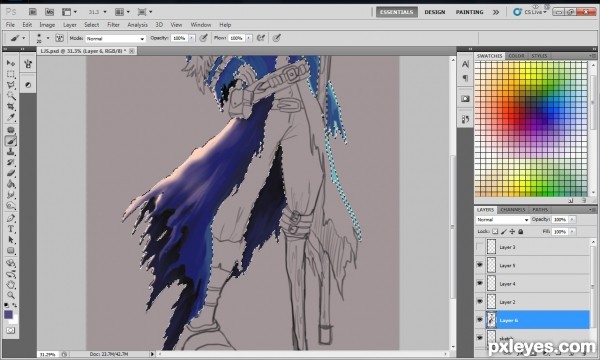Image resolution: width=600 pixels, height=360 pixels.
Task: Toggle Quick Mask mode button
Action: pos(11,330)
